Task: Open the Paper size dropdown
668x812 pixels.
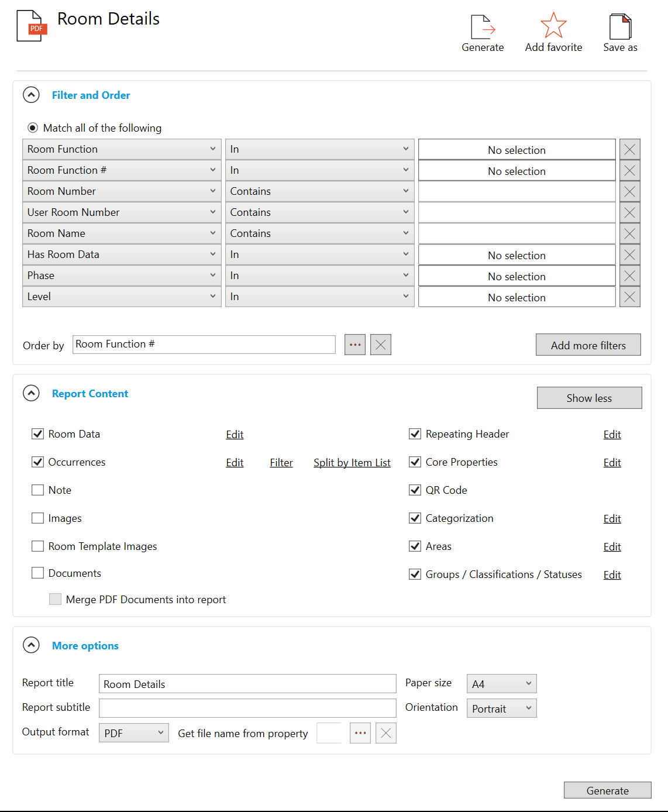Action: [501, 684]
